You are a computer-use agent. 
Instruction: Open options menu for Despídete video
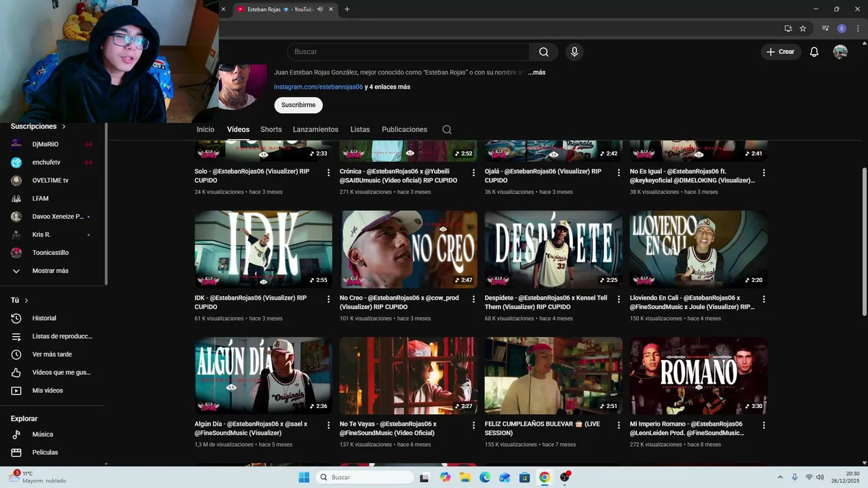pos(618,299)
